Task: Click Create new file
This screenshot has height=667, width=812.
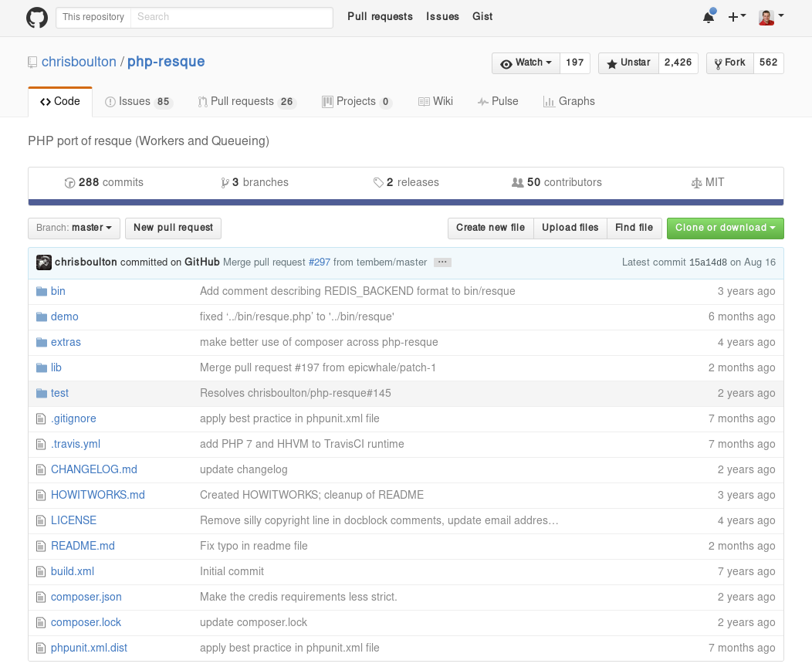Action: [x=490, y=229]
